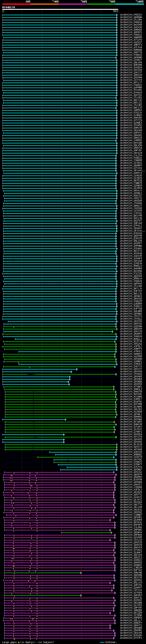Select hit label UniRef100_A7LP04
Image resolution: width=146 pixels, height=644 pixels.
pos(131,47)
